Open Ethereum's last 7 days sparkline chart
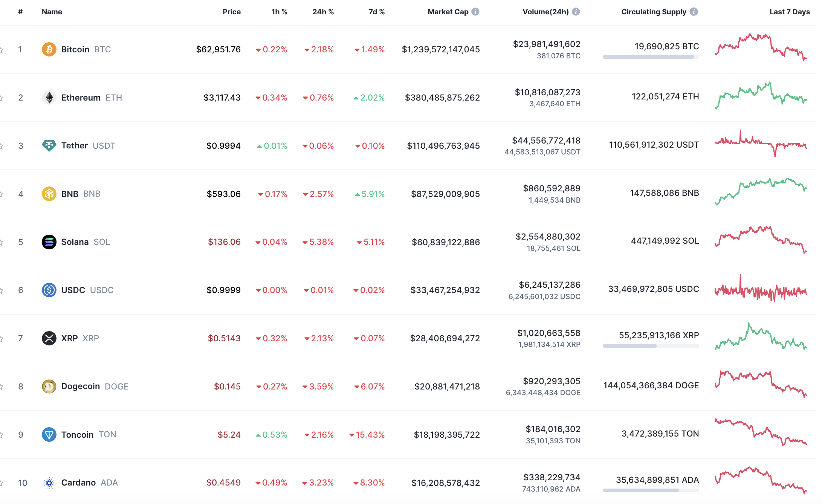The image size is (822, 504). 761,96
